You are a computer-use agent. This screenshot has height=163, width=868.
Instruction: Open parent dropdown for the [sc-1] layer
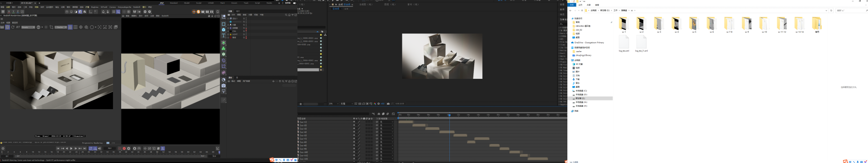[387, 122]
